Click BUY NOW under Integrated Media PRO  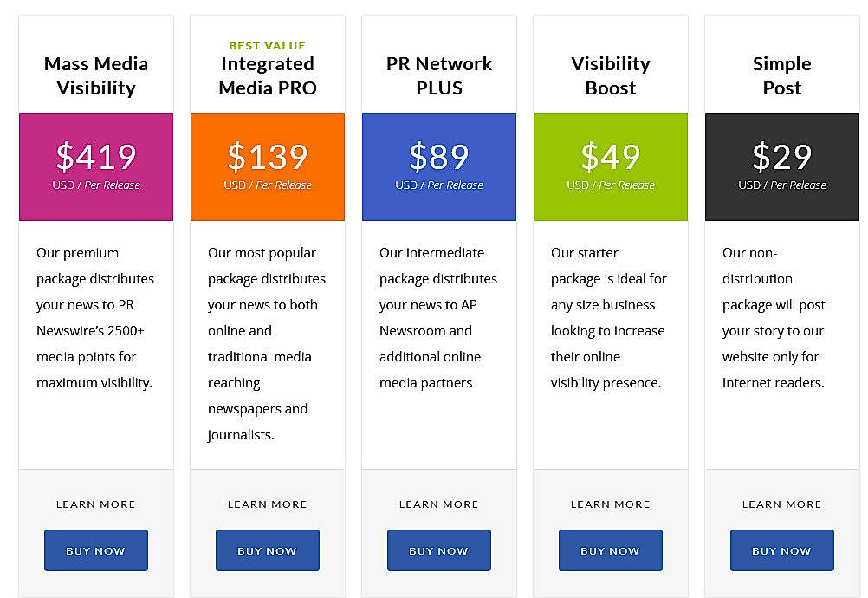267,549
